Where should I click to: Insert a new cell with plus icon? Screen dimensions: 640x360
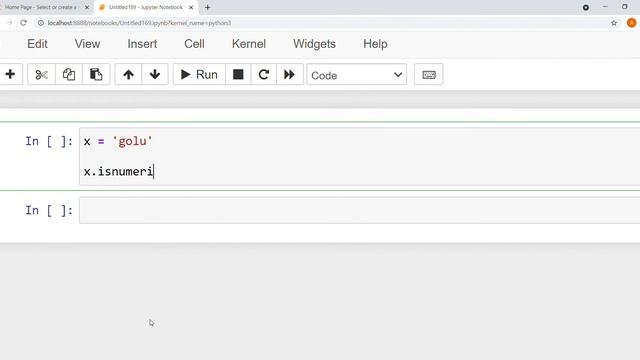pos(10,74)
